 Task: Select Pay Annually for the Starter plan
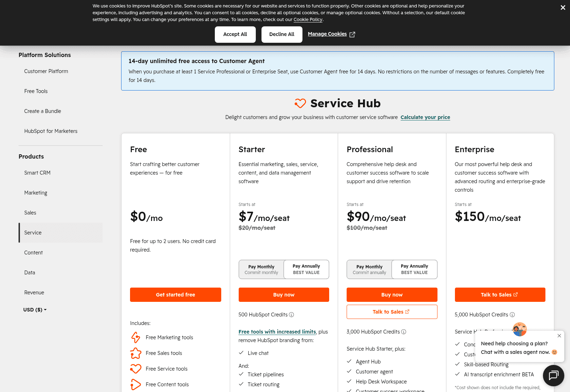306,269
